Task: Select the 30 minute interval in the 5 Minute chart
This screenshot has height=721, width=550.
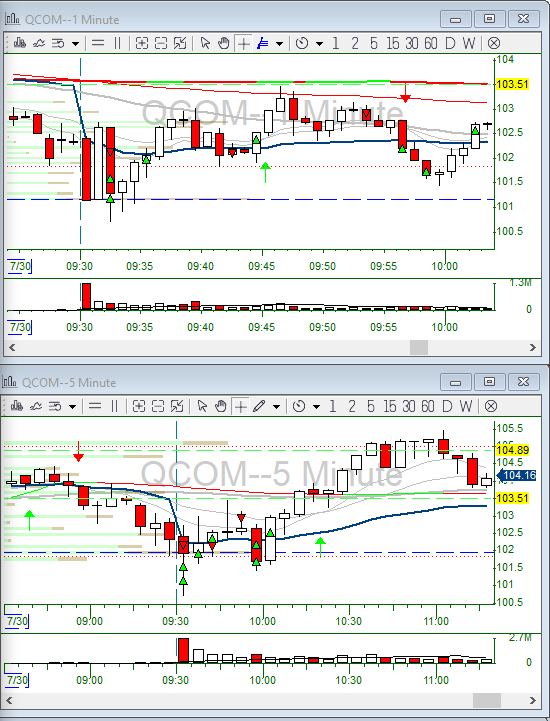Action: point(409,406)
